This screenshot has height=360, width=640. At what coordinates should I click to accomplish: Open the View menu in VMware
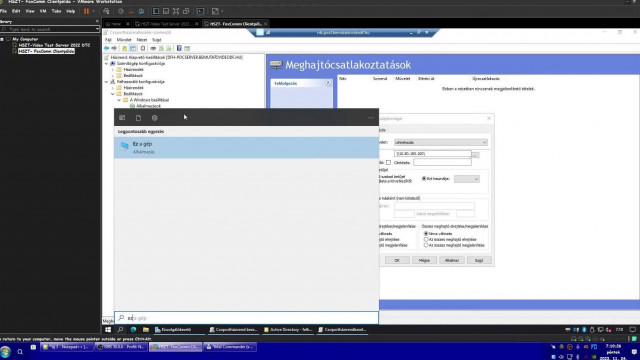click(x=30, y=11)
